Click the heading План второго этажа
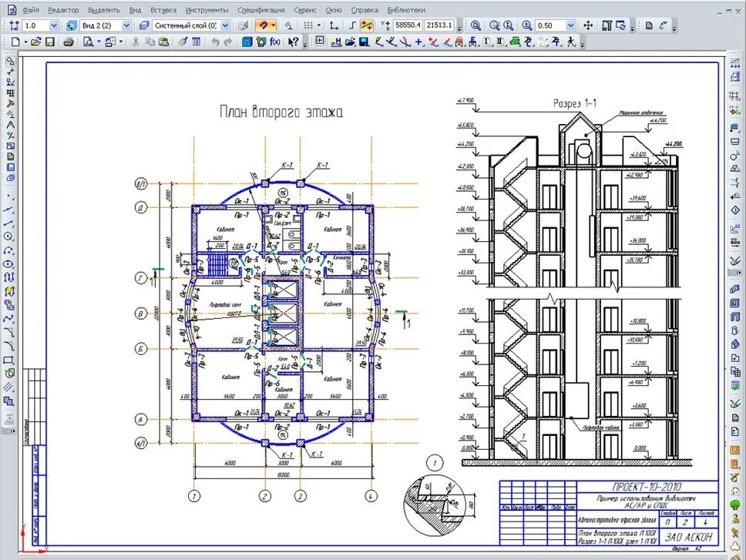The image size is (746, 560). point(281,112)
